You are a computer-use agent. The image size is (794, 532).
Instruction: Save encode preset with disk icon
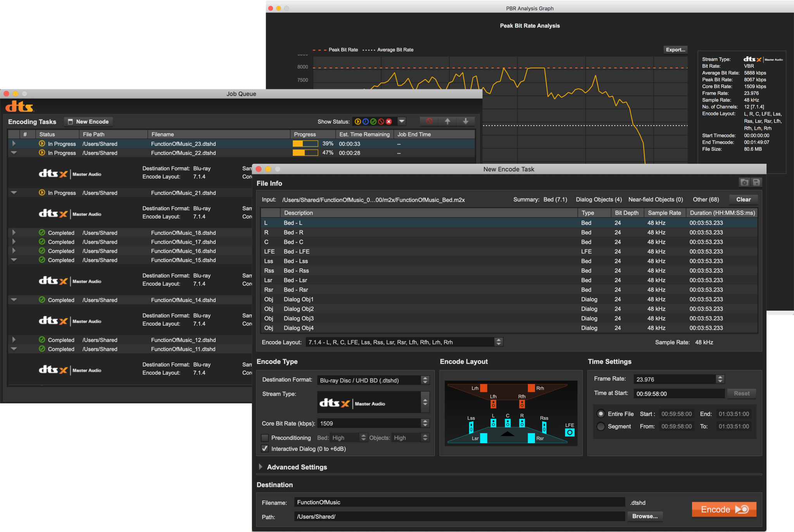click(756, 182)
